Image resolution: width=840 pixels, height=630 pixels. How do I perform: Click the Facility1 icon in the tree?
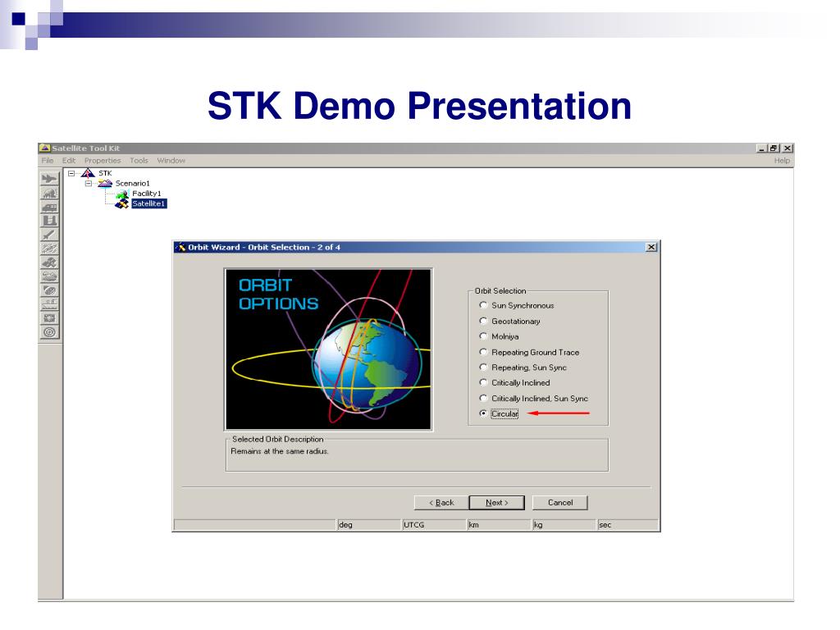(x=122, y=194)
